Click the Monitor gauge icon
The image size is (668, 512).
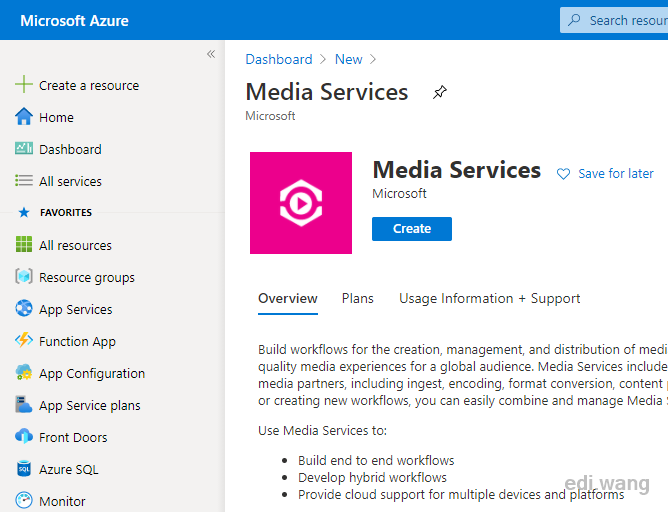coord(24,500)
